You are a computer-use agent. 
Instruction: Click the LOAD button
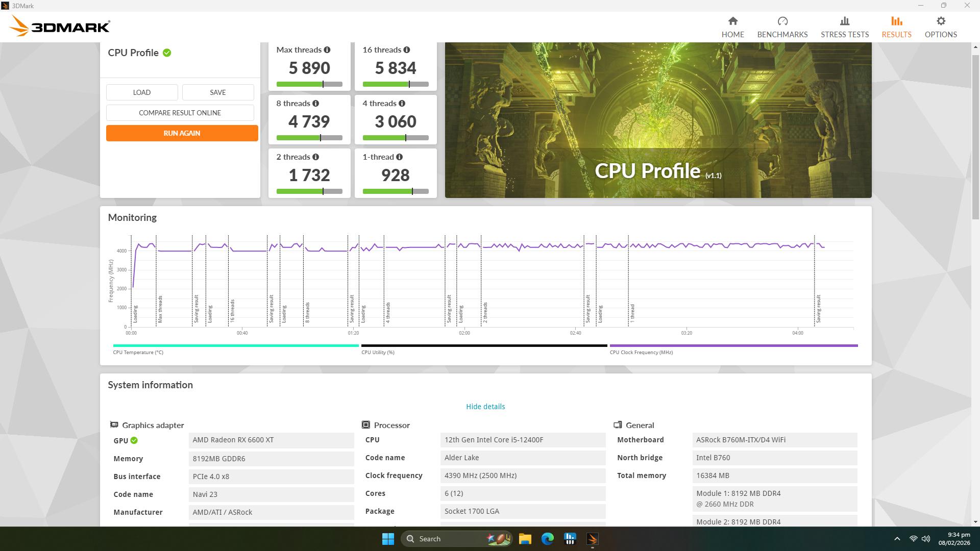142,92
